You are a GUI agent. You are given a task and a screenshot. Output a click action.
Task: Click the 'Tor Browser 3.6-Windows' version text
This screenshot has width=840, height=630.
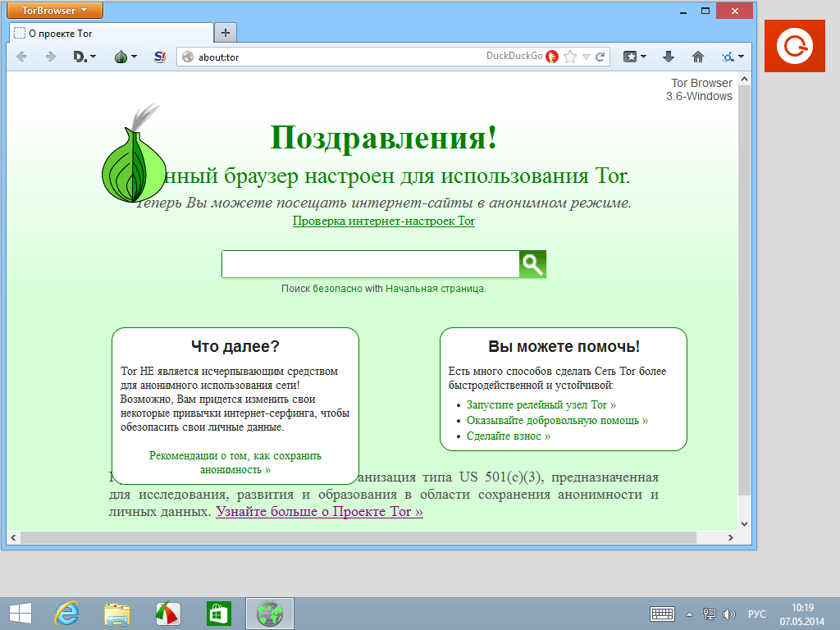pyautogui.click(x=699, y=89)
